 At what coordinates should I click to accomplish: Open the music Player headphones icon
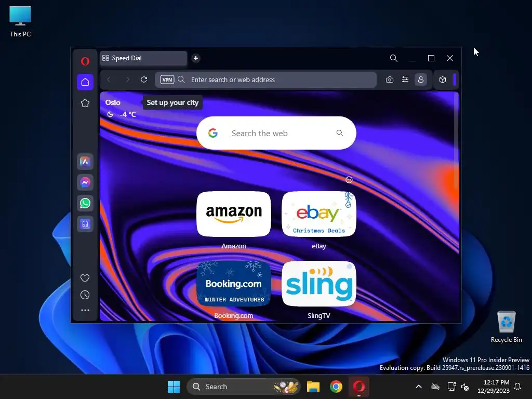tap(85, 224)
